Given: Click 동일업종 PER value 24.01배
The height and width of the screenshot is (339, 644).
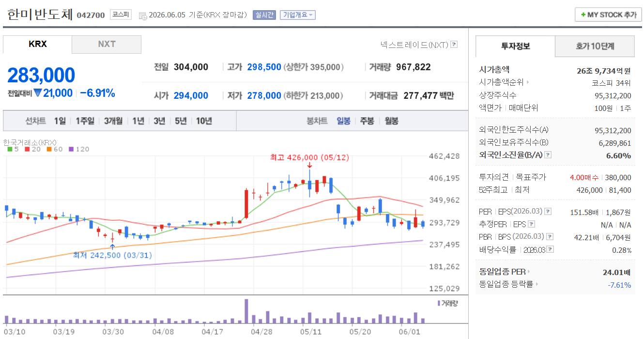Looking at the screenshot, I should pos(617,272).
